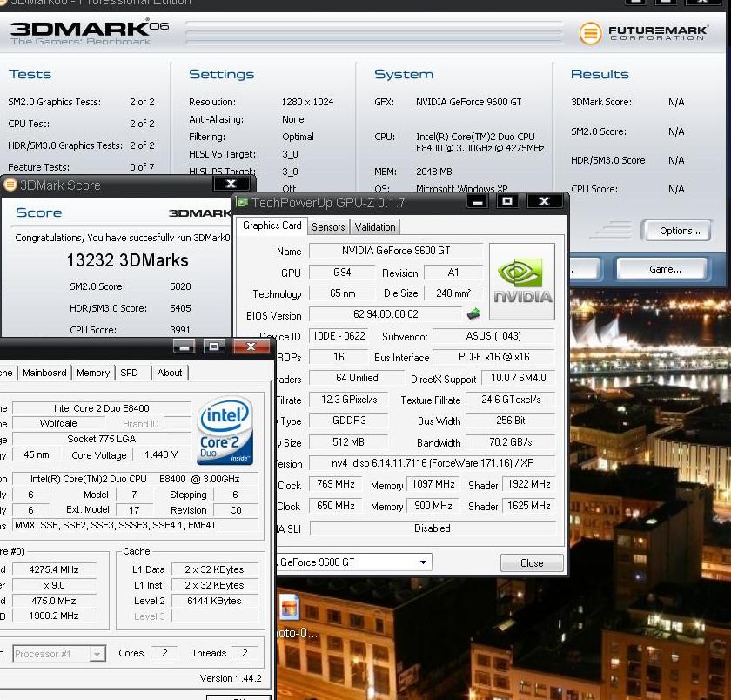Click the 512 MB memory size value
The height and width of the screenshot is (700, 731).
(349, 442)
